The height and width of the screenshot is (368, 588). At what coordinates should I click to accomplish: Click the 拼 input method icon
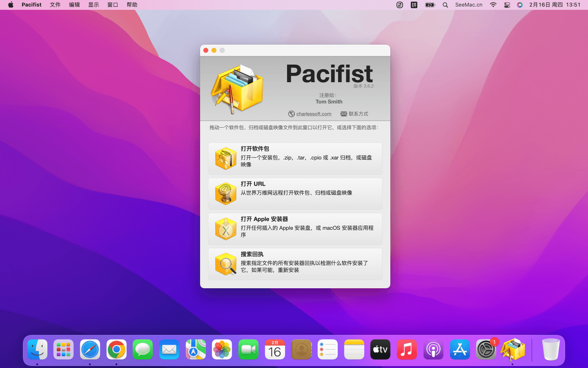coord(414,5)
